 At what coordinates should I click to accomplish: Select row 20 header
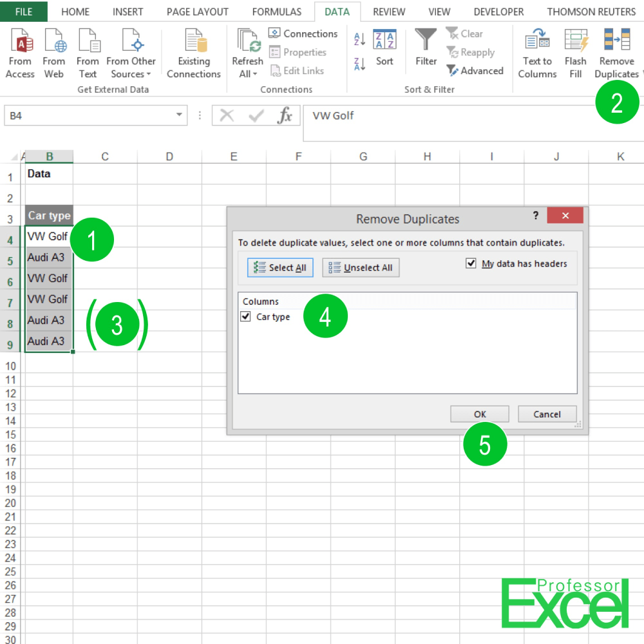tap(10, 503)
